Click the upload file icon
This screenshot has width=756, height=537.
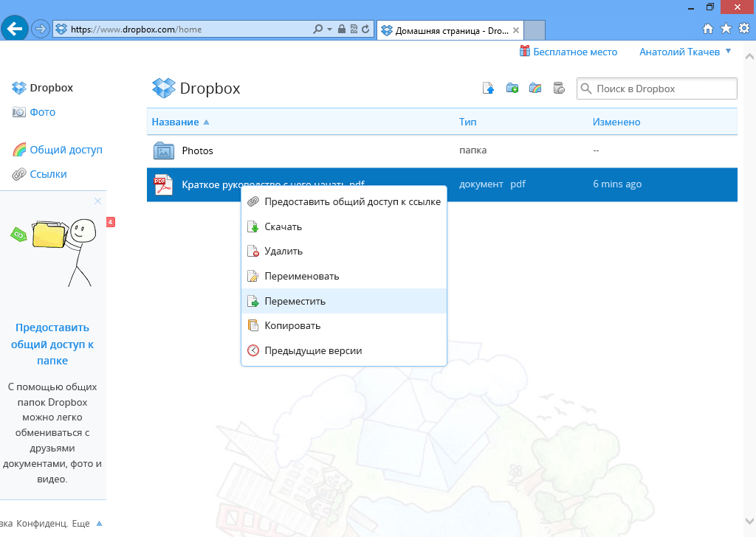click(488, 88)
